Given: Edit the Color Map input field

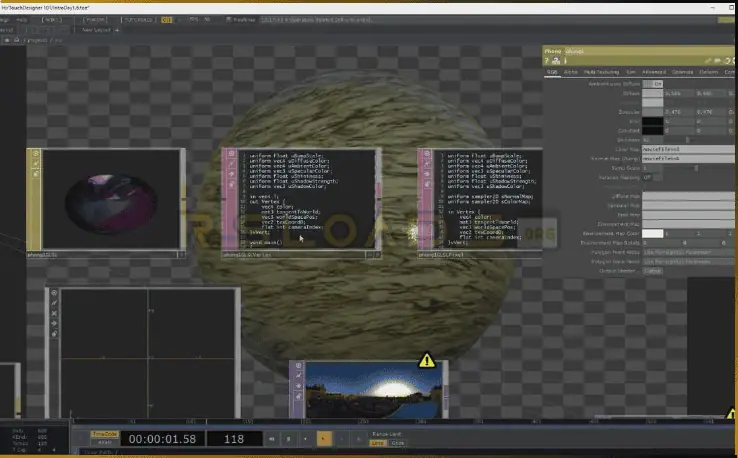Looking at the screenshot, I should [688, 149].
